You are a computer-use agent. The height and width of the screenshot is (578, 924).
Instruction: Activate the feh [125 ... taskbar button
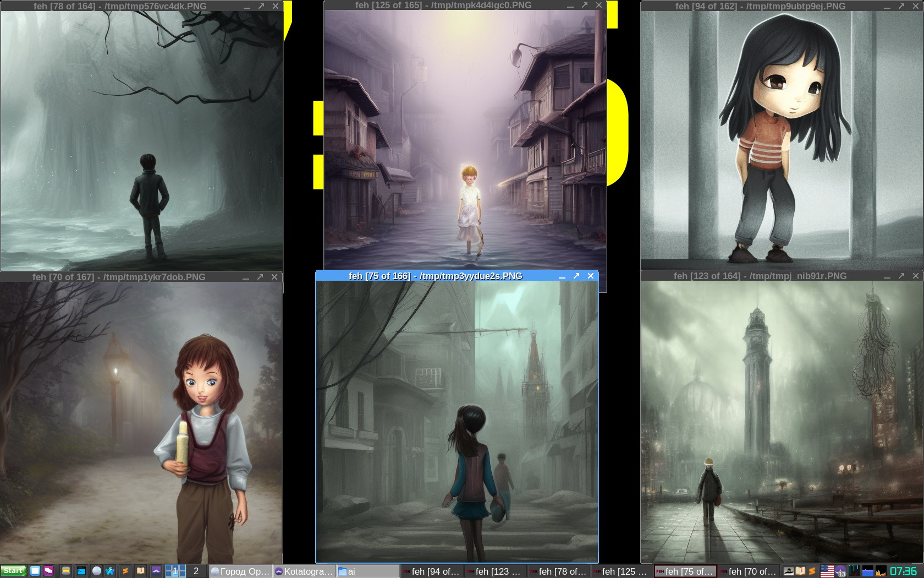pyautogui.click(x=622, y=571)
